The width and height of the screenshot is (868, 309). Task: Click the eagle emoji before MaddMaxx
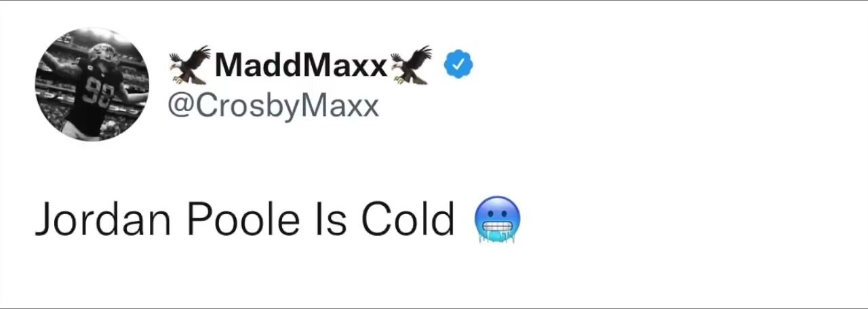click(x=189, y=65)
